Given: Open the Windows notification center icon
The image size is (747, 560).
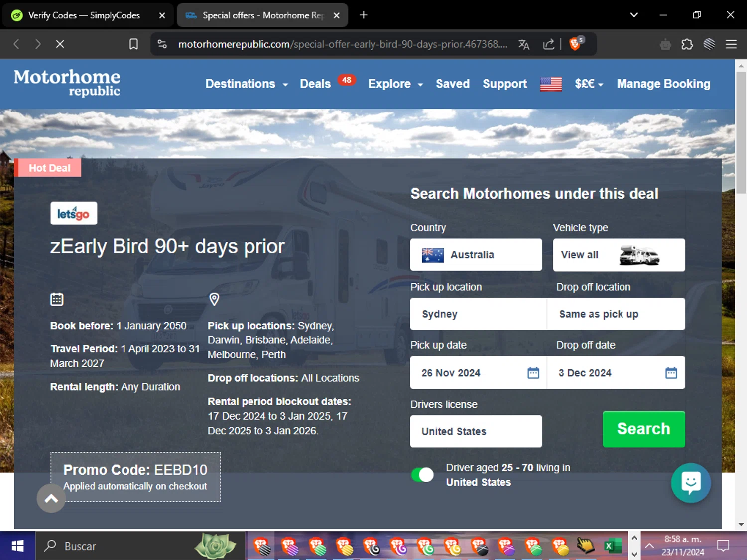Looking at the screenshot, I should click(723, 546).
